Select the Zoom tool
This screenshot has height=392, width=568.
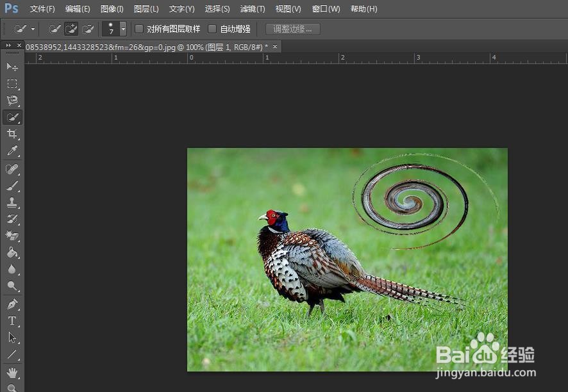pos(12,388)
